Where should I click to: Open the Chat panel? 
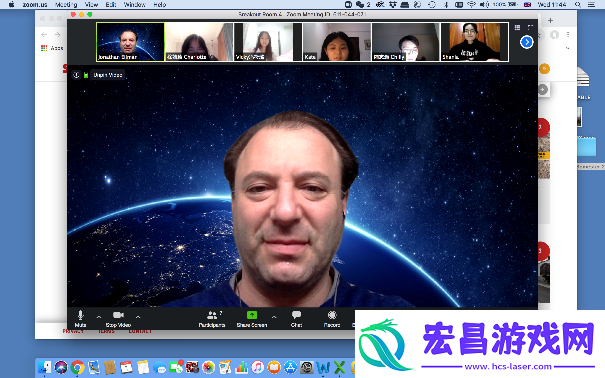click(296, 319)
